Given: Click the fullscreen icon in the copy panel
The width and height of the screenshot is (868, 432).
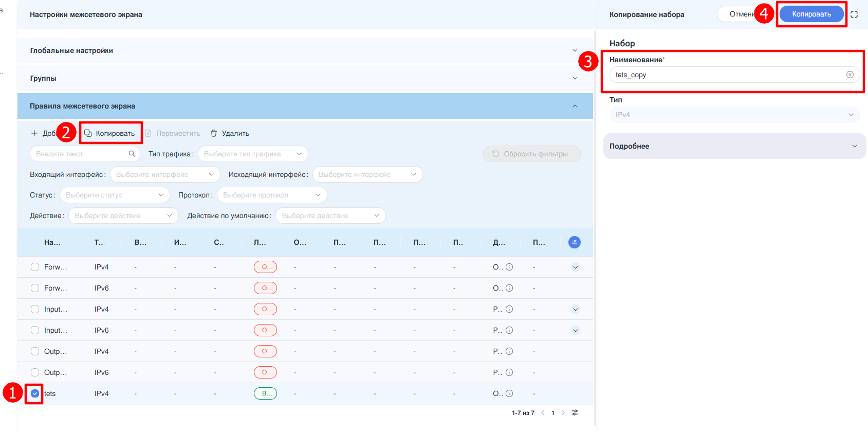Looking at the screenshot, I should (854, 14).
